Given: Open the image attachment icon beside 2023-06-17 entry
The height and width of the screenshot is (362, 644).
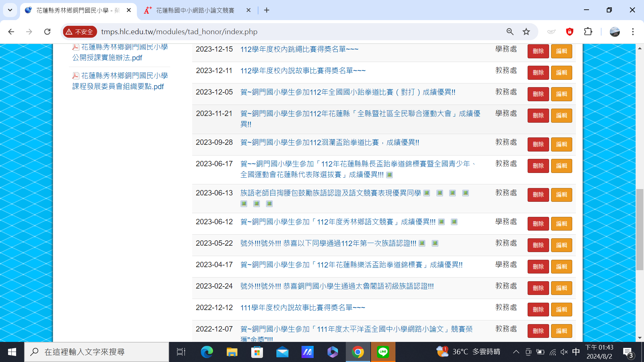Looking at the screenshot, I should 389,175.
